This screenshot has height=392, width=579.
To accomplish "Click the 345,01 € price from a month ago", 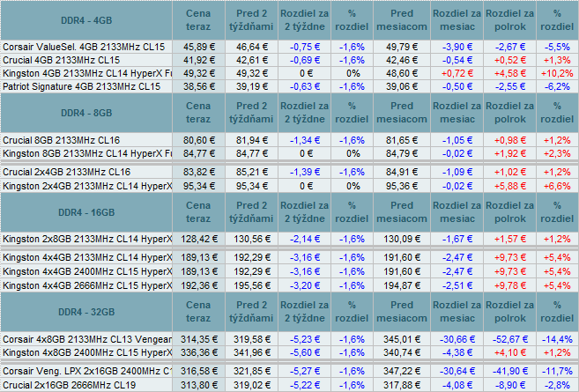I will click(402, 339).
